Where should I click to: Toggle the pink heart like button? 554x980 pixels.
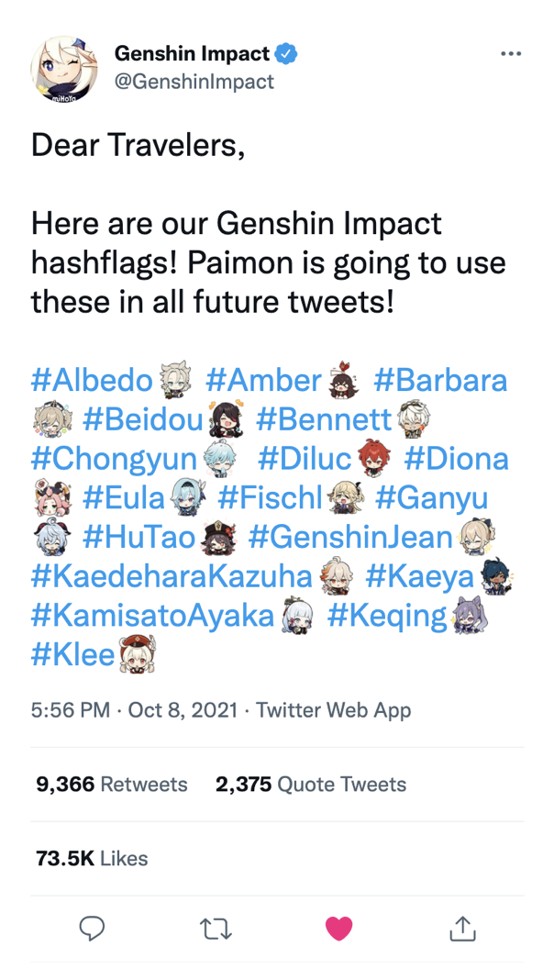(338, 929)
